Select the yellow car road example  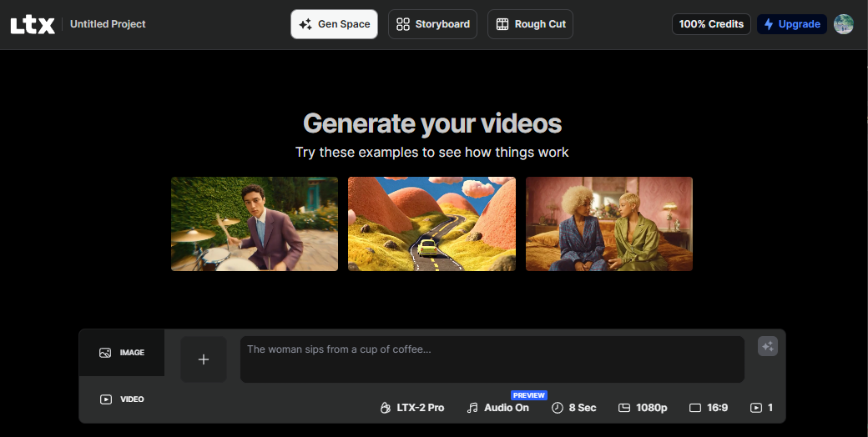pos(431,224)
